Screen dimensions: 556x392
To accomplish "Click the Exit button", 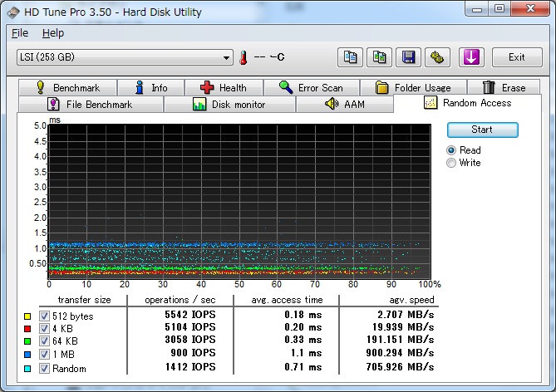I will pyautogui.click(x=517, y=57).
